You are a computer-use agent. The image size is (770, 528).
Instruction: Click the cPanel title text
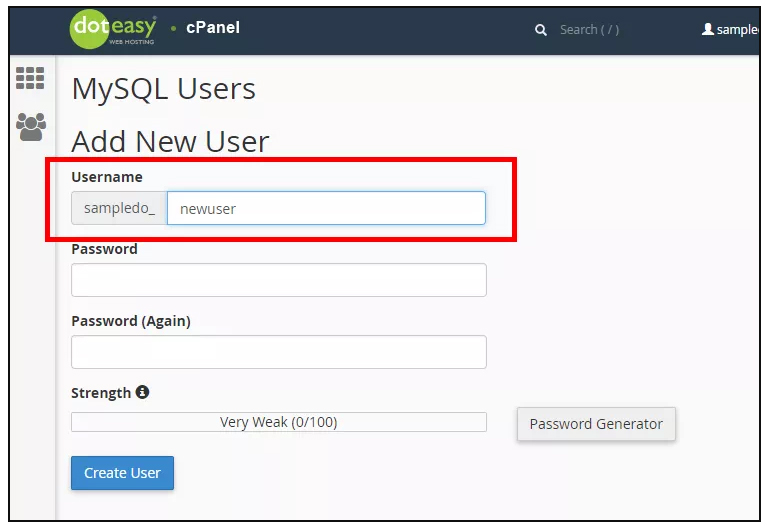click(x=213, y=28)
